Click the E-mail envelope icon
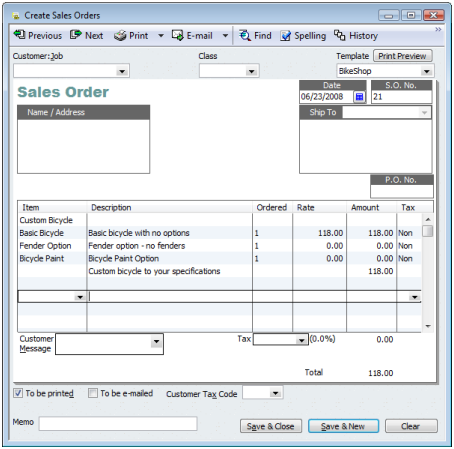The width and height of the screenshot is (454, 449). point(177,35)
